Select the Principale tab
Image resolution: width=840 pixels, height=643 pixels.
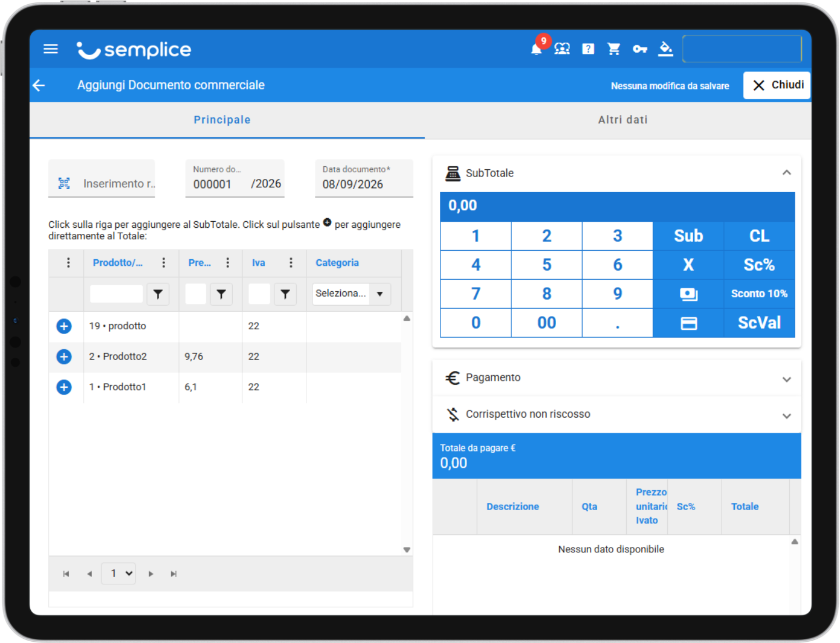click(222, 120)
